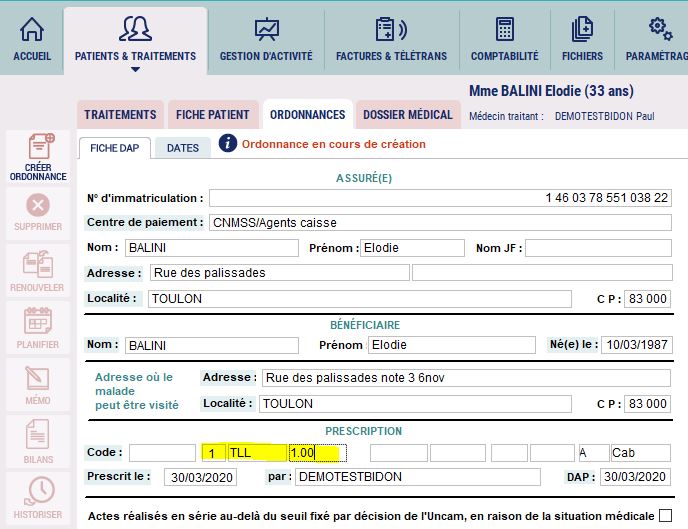This screenshot has width=688, height=529.
Task: Click the empty Nom JF field
Action: click(598, 248)
